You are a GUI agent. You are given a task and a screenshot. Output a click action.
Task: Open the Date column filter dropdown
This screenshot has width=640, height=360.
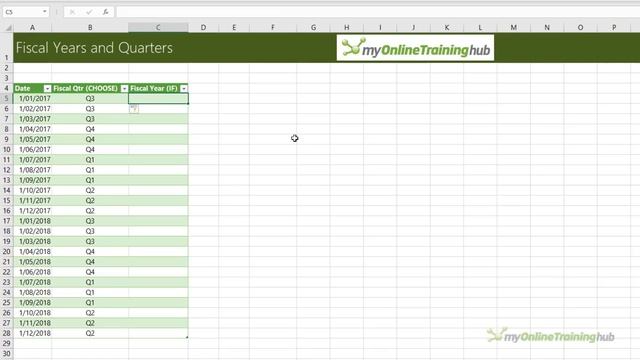[47, 88]
